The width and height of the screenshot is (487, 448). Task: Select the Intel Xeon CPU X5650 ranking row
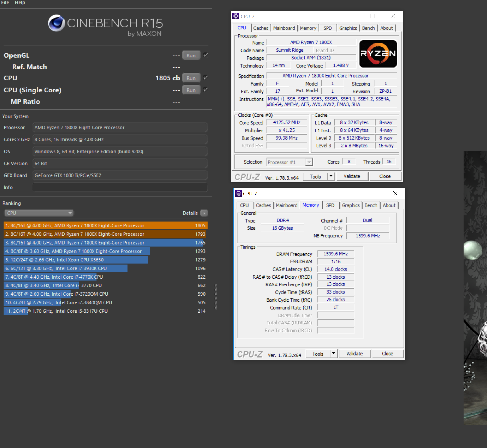[105, 260]
